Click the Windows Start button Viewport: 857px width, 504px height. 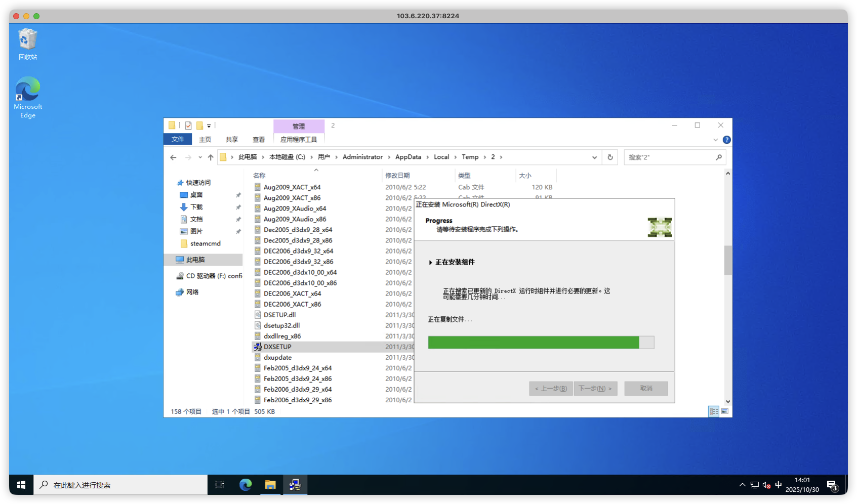coord(21,485)
